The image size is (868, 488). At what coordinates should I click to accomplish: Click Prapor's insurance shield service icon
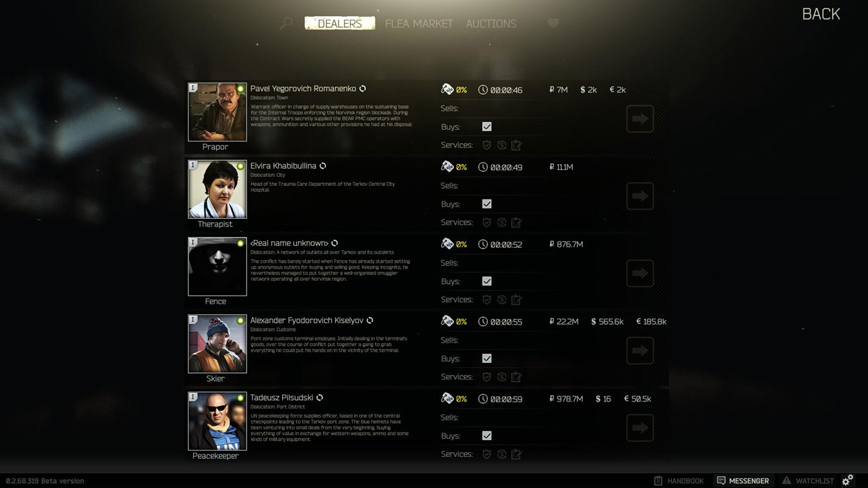coord(487,145)
